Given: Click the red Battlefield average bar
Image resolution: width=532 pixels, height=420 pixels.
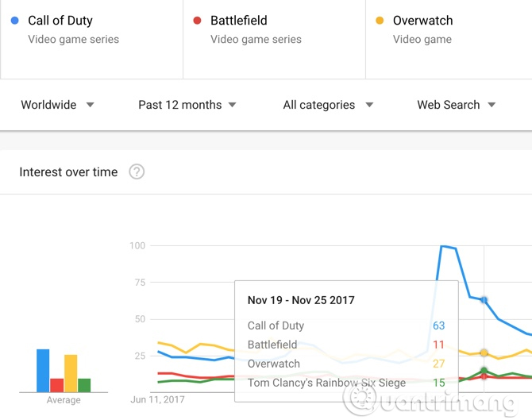Looking at the screenshot, I should (x=56, y=385).
